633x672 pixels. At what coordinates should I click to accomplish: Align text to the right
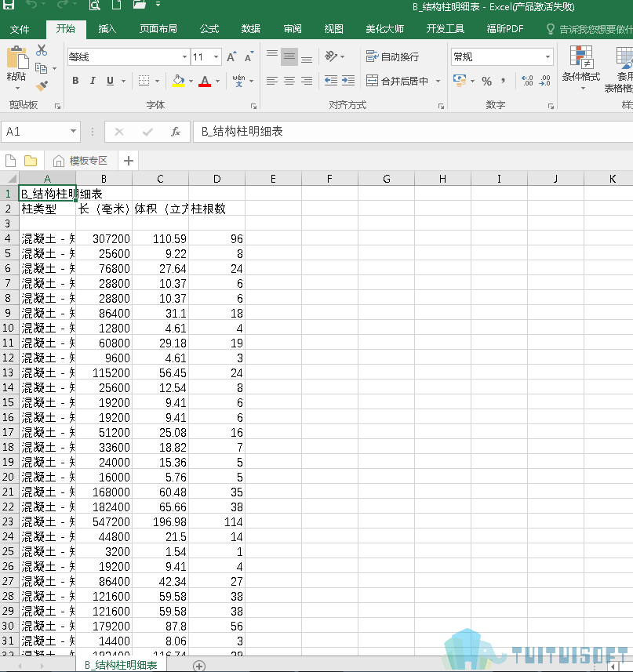(x=307, y=81)
